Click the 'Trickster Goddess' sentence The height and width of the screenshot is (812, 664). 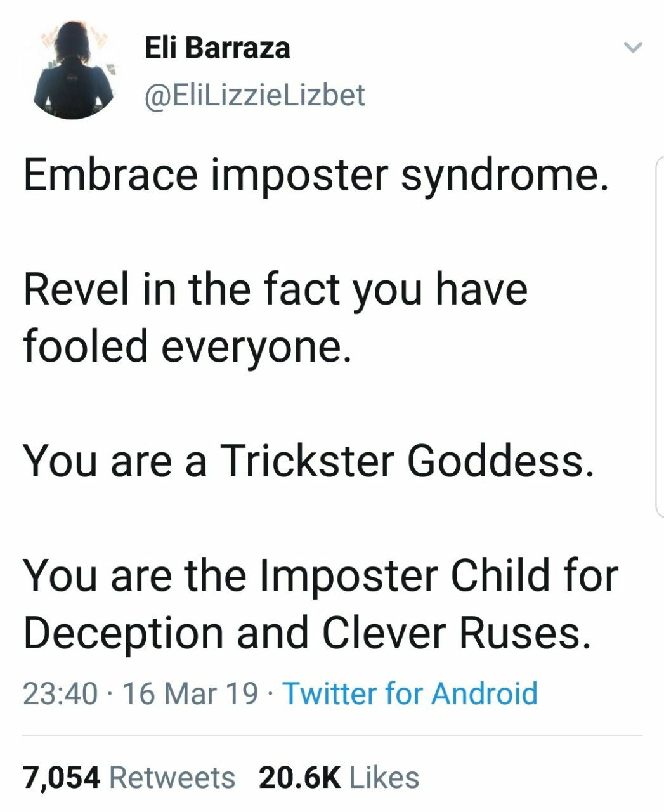pyautogui.click(x=309, y=460)
